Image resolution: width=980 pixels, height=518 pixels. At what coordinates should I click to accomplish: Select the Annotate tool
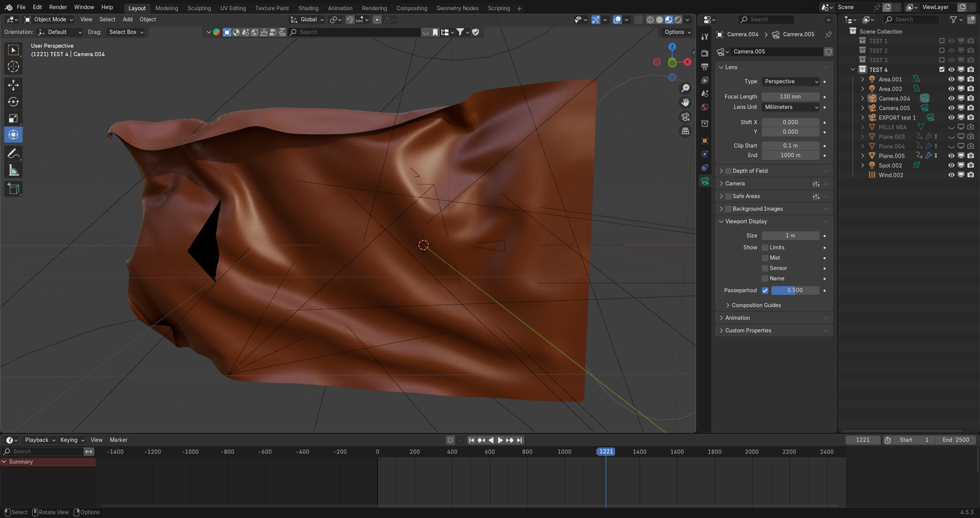coord(13,154)
